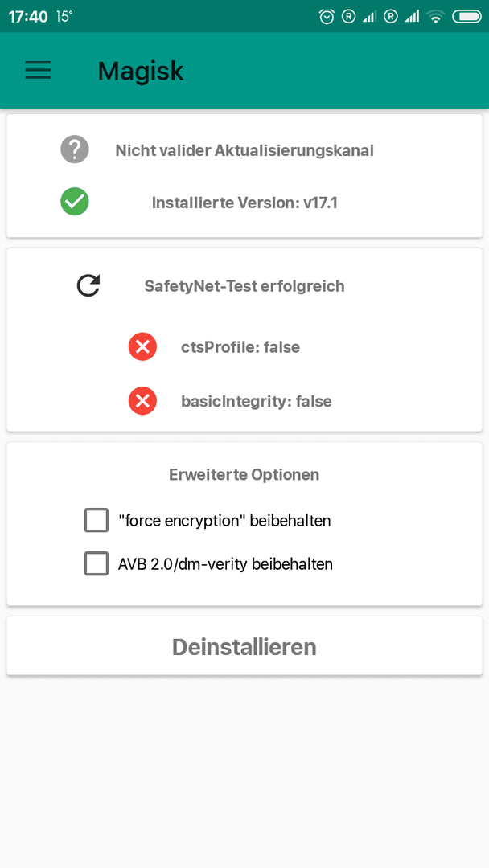Tap "Nicht valider Aktualisierungskanal" text

[244, 150]
